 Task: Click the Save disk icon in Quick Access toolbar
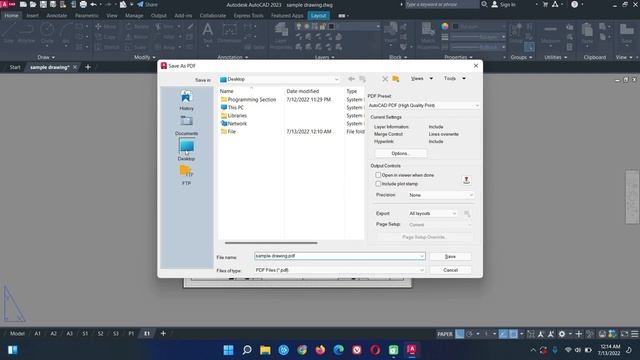[43, 4]
